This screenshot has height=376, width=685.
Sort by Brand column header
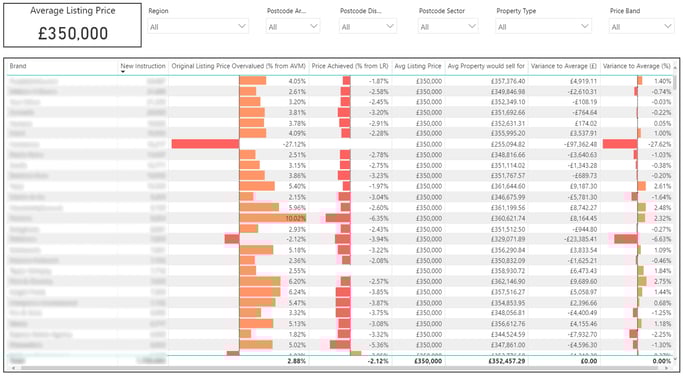[18, 66]
